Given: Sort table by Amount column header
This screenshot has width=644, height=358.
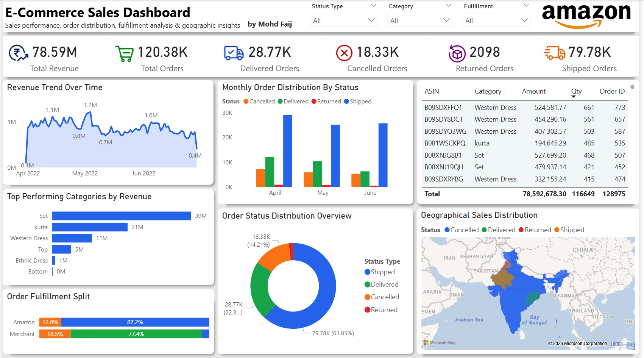Looking at the screenshot, I should coord(533,91).
